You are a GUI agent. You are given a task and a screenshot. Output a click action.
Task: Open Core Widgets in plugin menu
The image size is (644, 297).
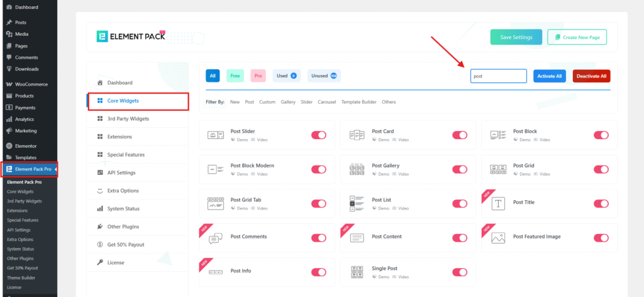138,101
